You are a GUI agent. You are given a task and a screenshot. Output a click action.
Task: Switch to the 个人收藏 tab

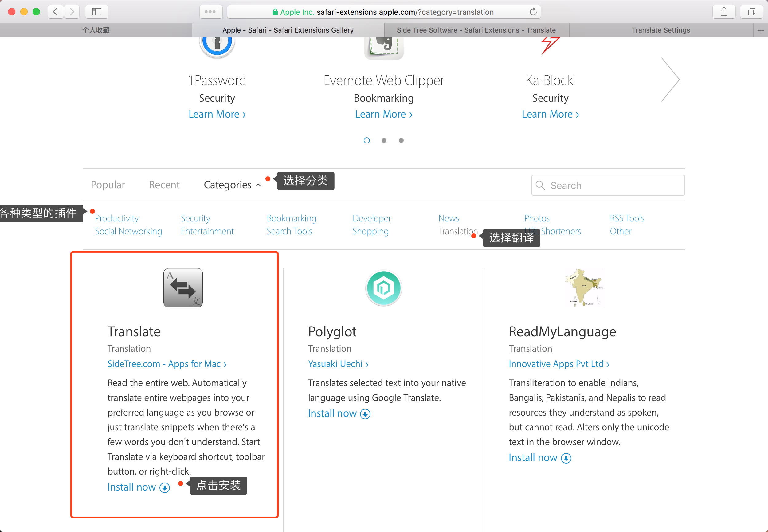[96, 30]
